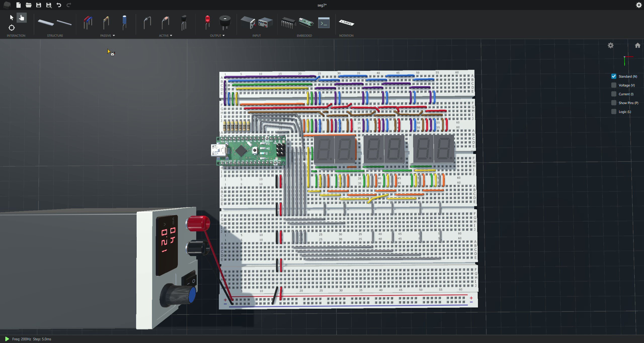This screenshot has width=644, height=343.
Task: Click the red positive terminal on power supply
Action: [x=198, y=223]
